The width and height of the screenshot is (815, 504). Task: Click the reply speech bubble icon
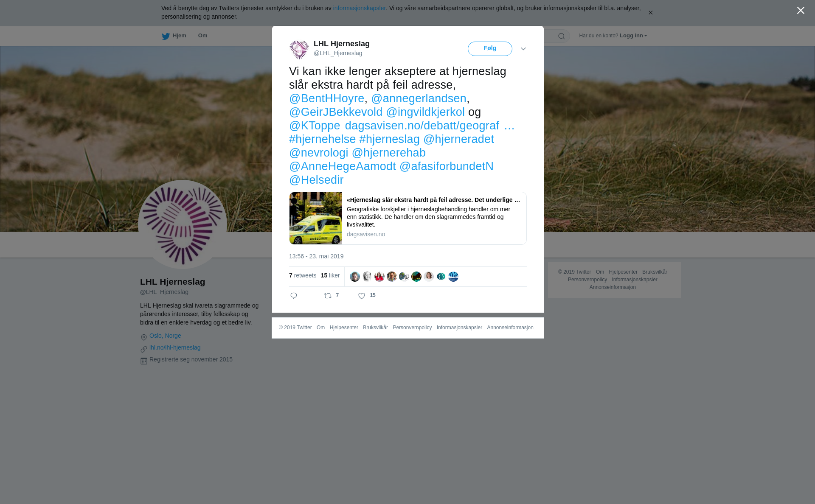pyautogui.click(x=294, y=296)
